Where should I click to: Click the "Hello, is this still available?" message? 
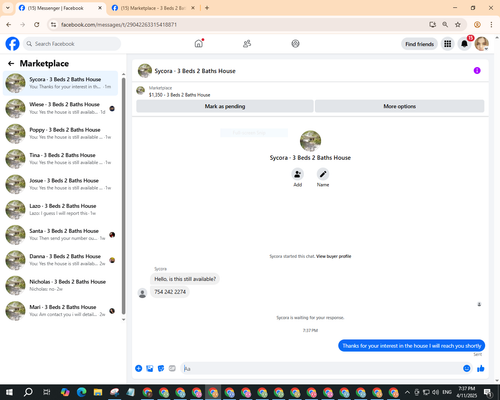click(x=185, y=279)
